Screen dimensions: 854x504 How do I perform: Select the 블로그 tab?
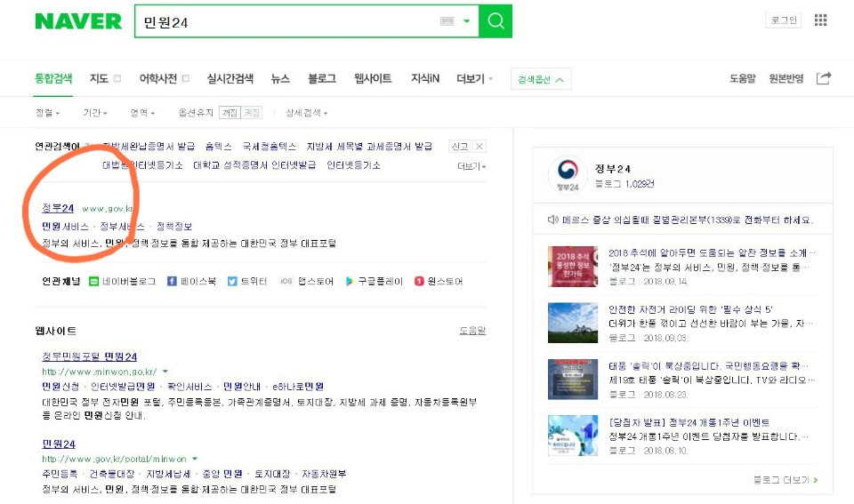322,78
